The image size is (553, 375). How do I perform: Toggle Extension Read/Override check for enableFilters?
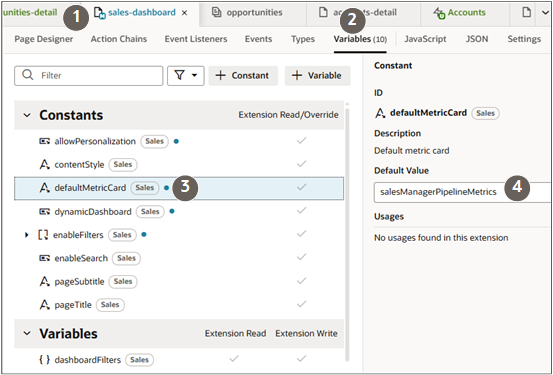point(301,234)
